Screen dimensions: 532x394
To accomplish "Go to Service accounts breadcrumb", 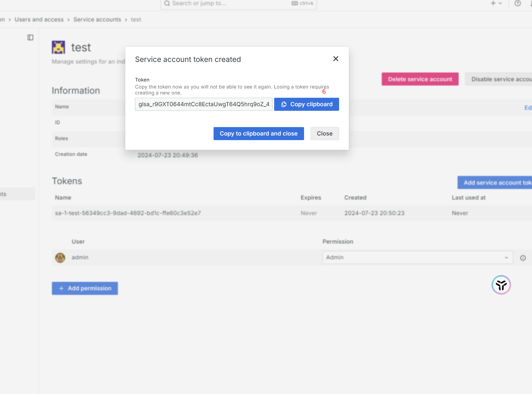I will [x=97, y=20].
